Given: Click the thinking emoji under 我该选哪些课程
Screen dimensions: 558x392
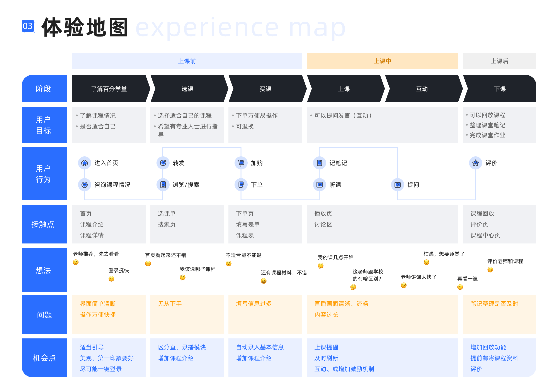Looking at the screenshot, I should [182, 277].
